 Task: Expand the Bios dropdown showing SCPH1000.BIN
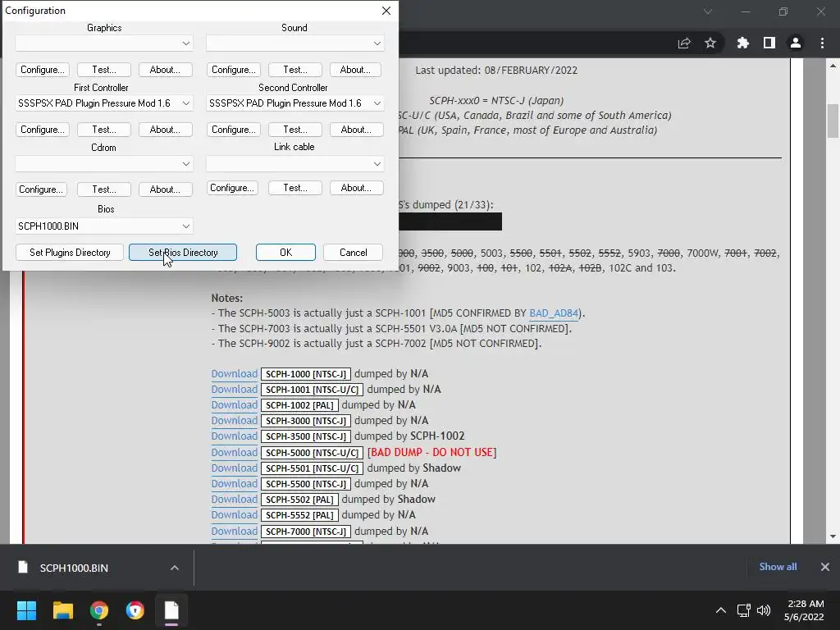(x=104, y=226)
